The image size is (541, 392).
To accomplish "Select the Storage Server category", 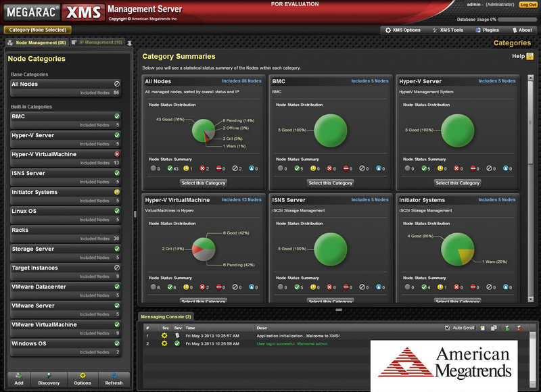I will [x=66, y=253].
